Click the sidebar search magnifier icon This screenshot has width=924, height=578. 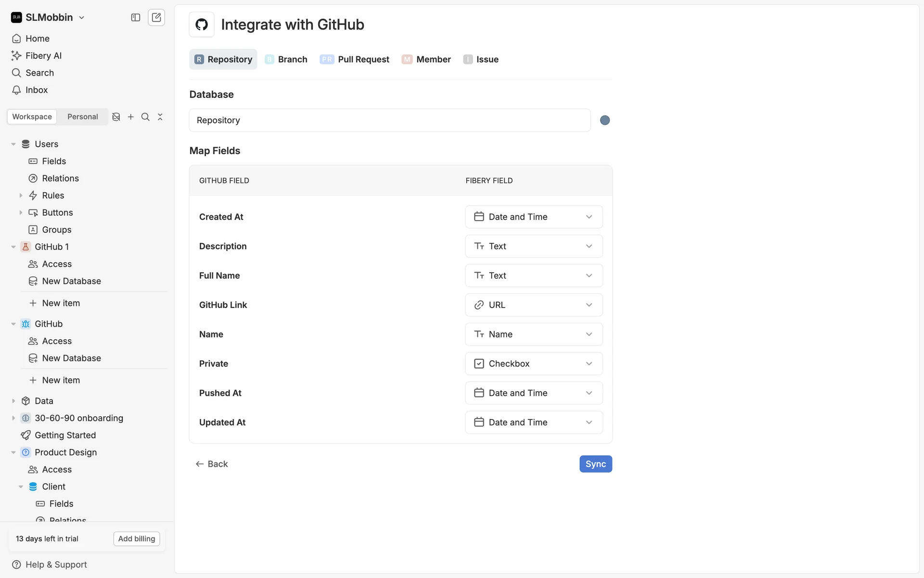click(145, 117)
